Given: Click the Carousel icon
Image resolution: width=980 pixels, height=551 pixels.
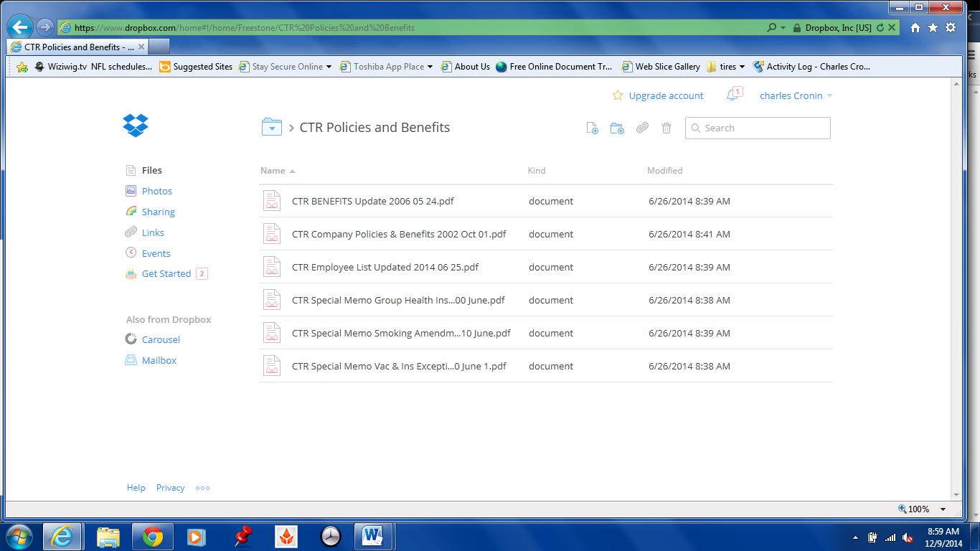Looking at the screenshot, I should [x=131, y=339].
